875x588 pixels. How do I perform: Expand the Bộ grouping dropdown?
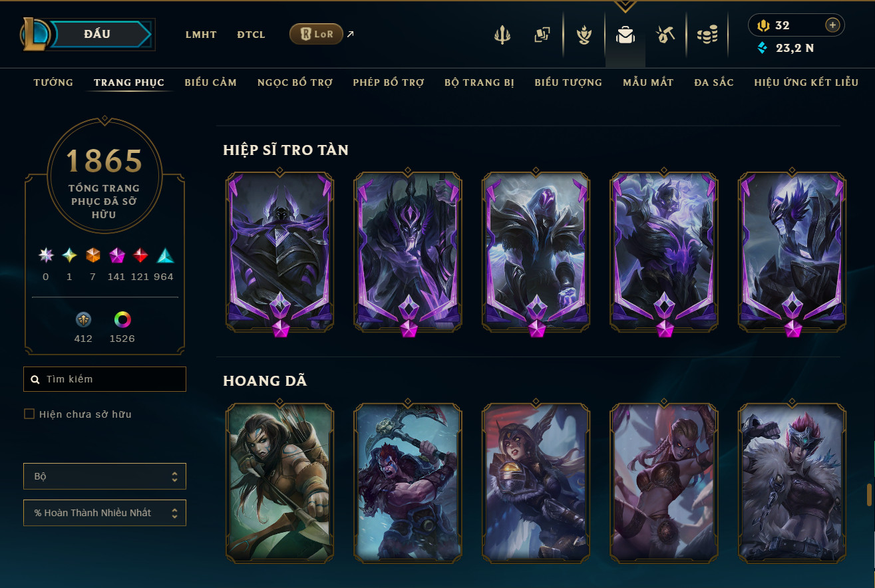tap(104, 476)
